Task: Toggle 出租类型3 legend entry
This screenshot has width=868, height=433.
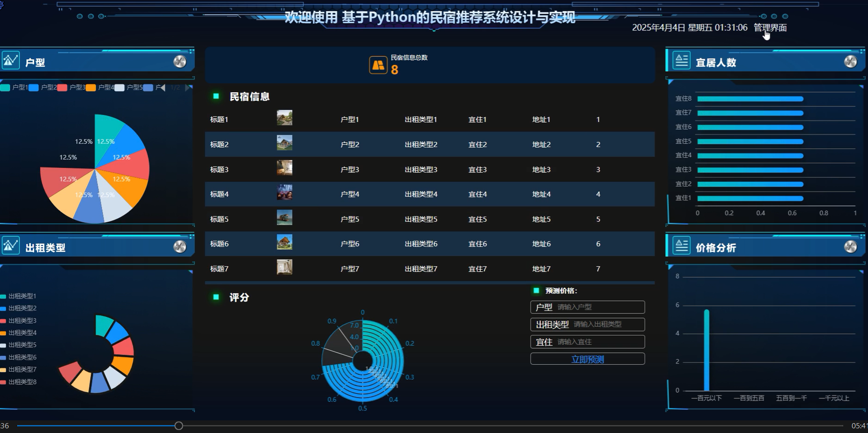Action: coord(19,321)
